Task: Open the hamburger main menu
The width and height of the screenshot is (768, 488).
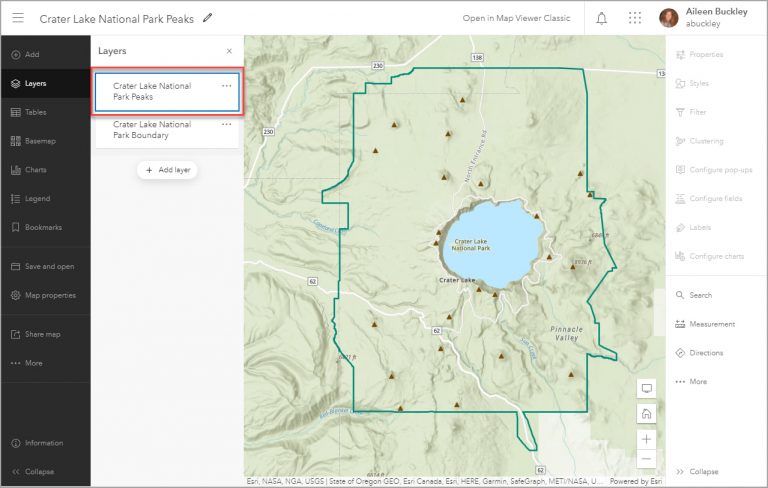Action: [18, 18]
